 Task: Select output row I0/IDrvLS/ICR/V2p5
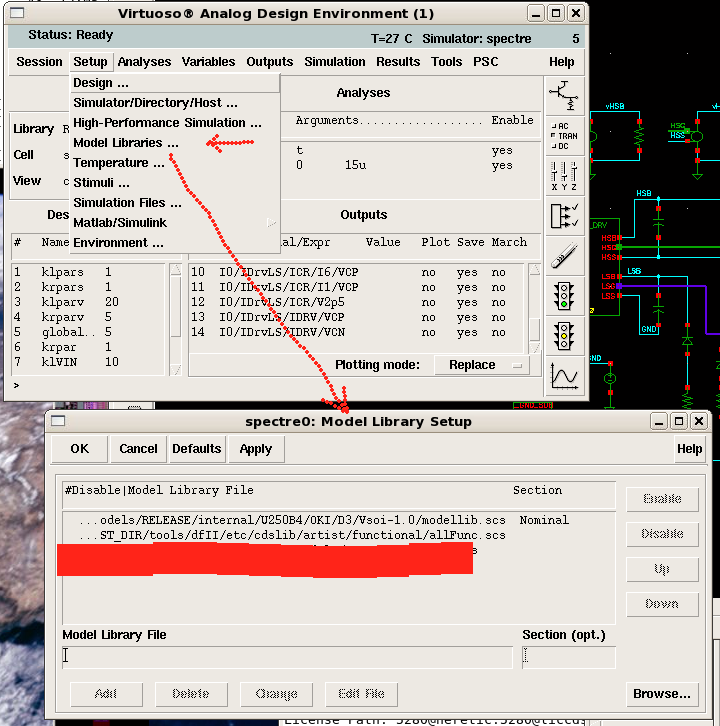coord(357,302)
